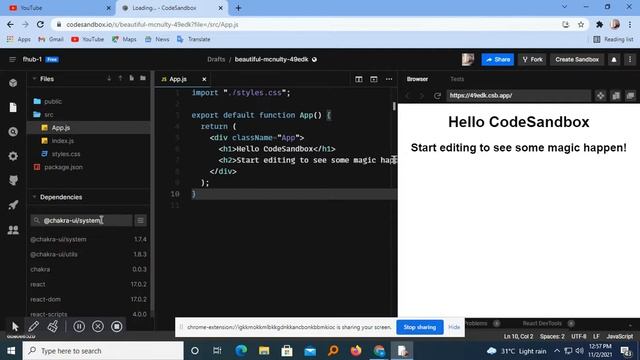Open the Deployment rocket icon in sidebar
Image resolution: width=640 pixels, height=360 pixels.
[13, 205]
